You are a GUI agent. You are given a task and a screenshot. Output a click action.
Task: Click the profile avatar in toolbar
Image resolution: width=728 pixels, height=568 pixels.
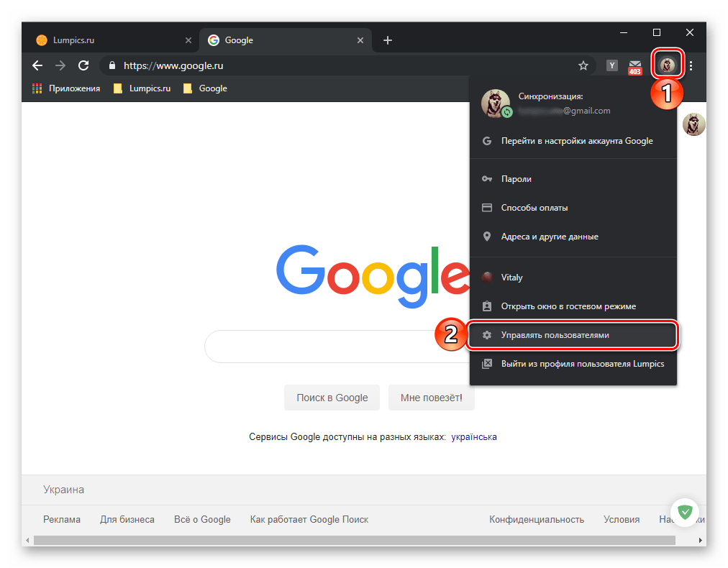(x=668, y=65)
